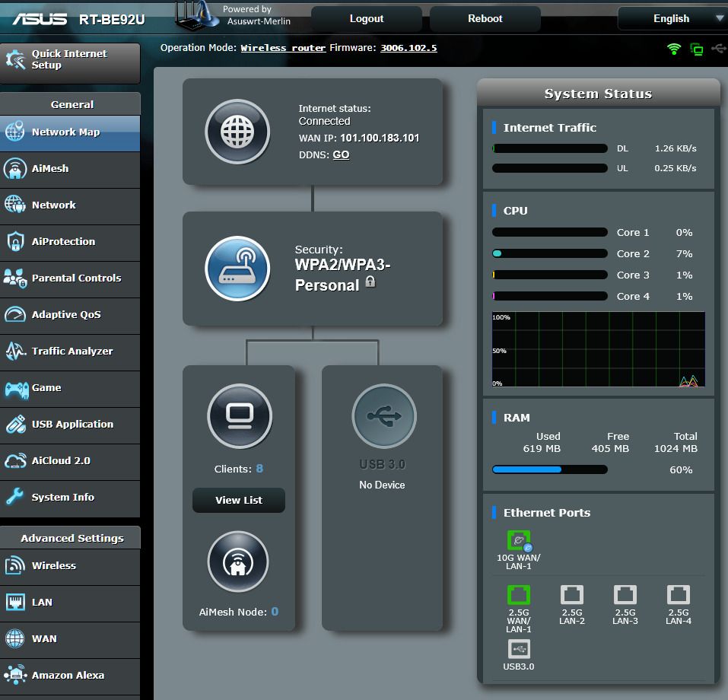This screenshot has width=728, height=700.
Task: Click the USB status icon in header
Action: [719, 48]
